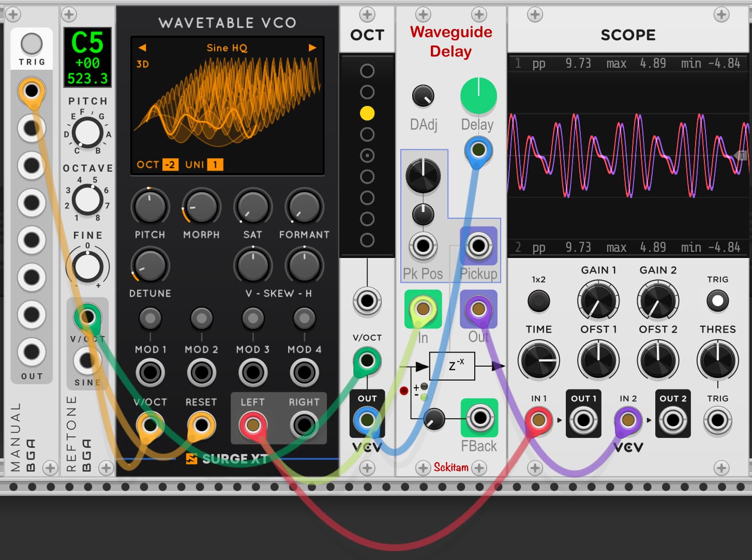
Task: Click the MORPH knob
Action: pyautogui.click(x=201, y=206)
